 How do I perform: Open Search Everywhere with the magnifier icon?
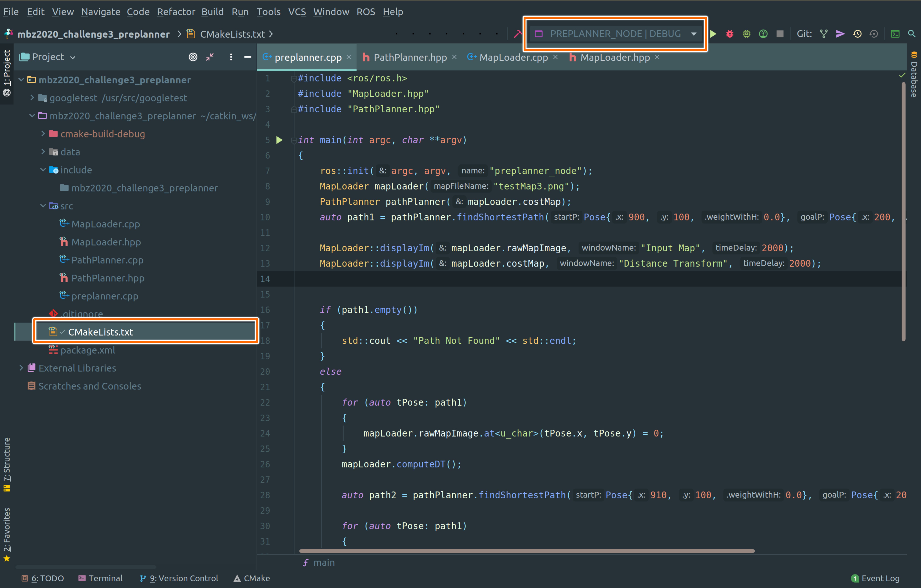(912, 34)
